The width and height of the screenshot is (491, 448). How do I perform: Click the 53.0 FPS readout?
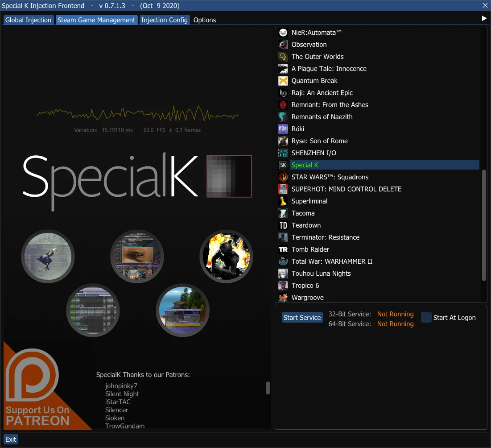[154, 130]
